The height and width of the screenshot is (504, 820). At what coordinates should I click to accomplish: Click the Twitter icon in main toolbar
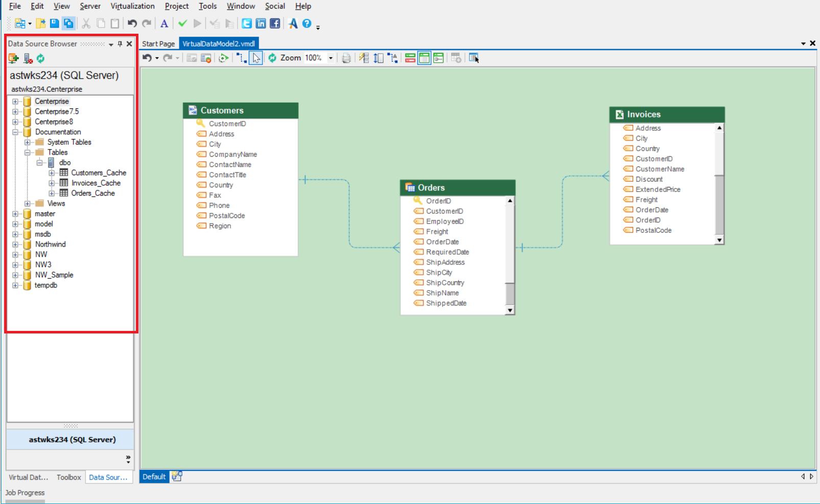tap(247, 23)
